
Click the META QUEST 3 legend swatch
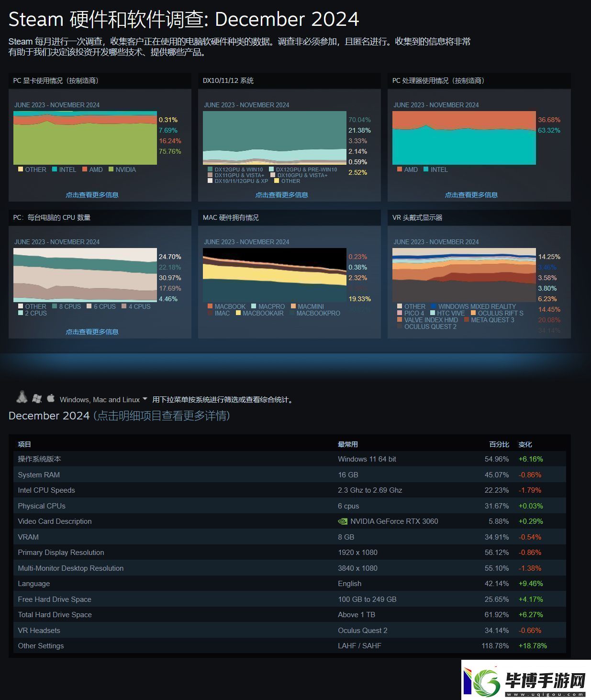point(467,319)
